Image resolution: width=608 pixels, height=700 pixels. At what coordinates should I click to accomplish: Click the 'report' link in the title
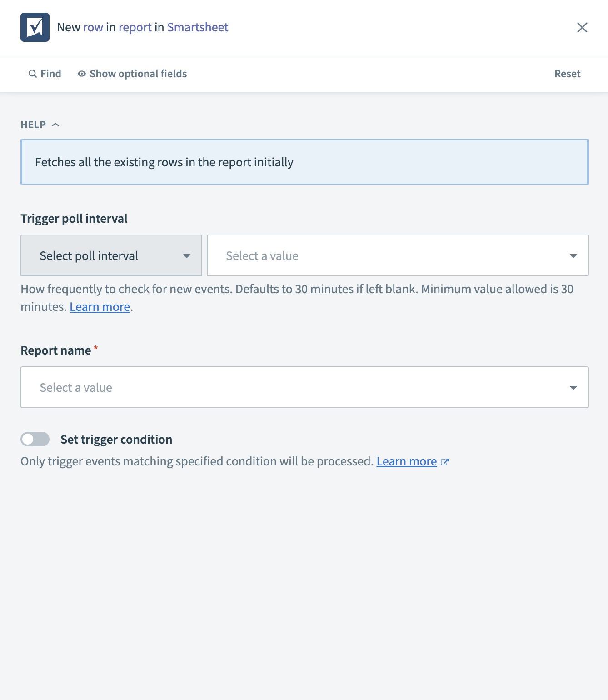click(135, 27)
